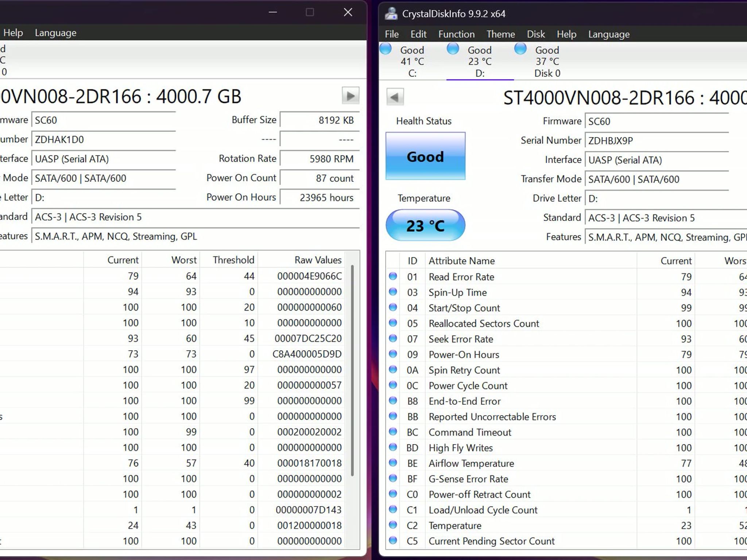
Task: Click the status circle for Read Error Rate
Action: click(393, 276)
